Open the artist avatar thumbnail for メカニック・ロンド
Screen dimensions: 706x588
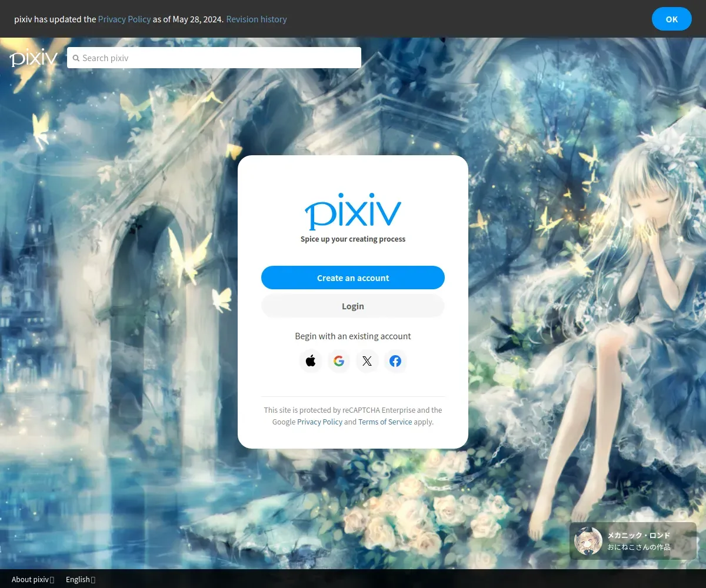point(588,541)
